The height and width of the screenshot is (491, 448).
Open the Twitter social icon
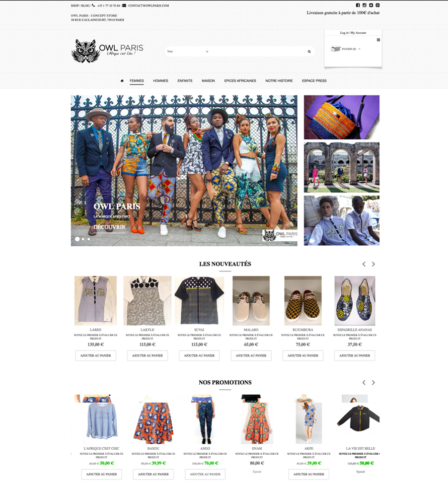pos(371,5)
